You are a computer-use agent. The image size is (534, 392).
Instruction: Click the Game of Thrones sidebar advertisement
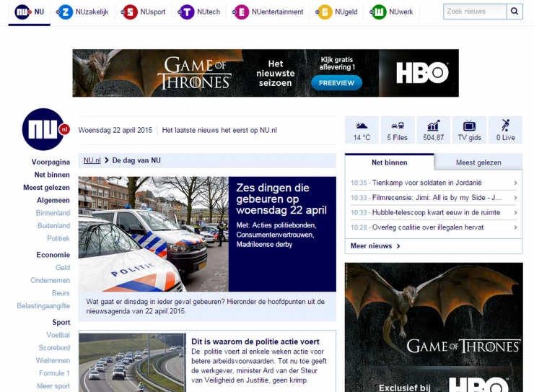coord(434,327)
